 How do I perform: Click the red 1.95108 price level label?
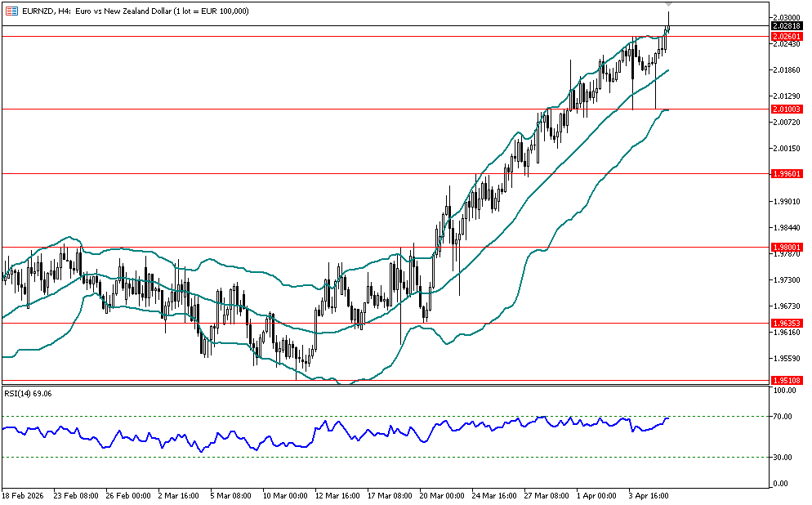coord(785,380)
